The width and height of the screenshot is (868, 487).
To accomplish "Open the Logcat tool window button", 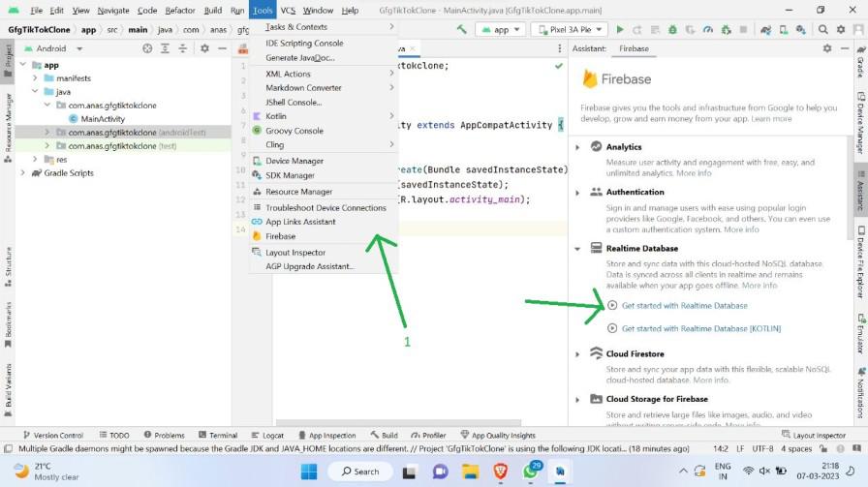I will (267, 436).
